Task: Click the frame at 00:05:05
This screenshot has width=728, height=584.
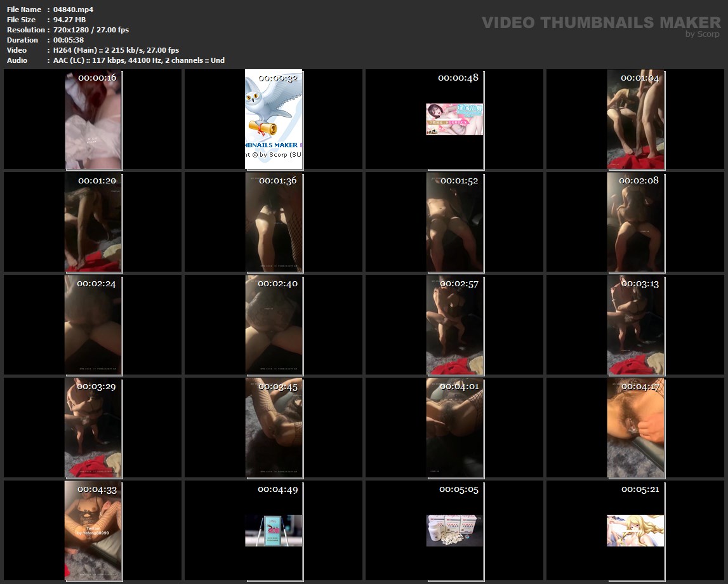Action: 454,531
